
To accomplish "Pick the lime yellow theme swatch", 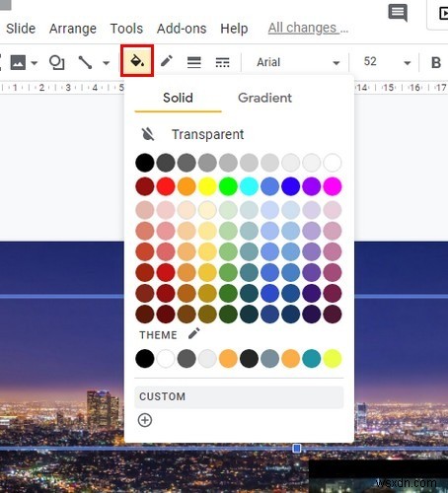I will (333, 358).
